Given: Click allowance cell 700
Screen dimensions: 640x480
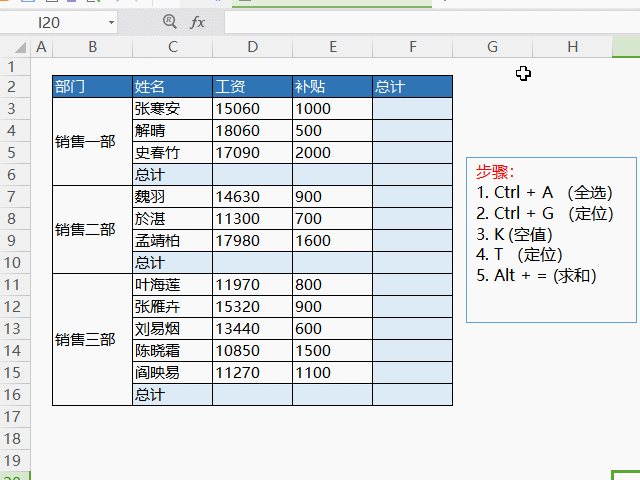Looking at the screenshot, I should point(333,219).
